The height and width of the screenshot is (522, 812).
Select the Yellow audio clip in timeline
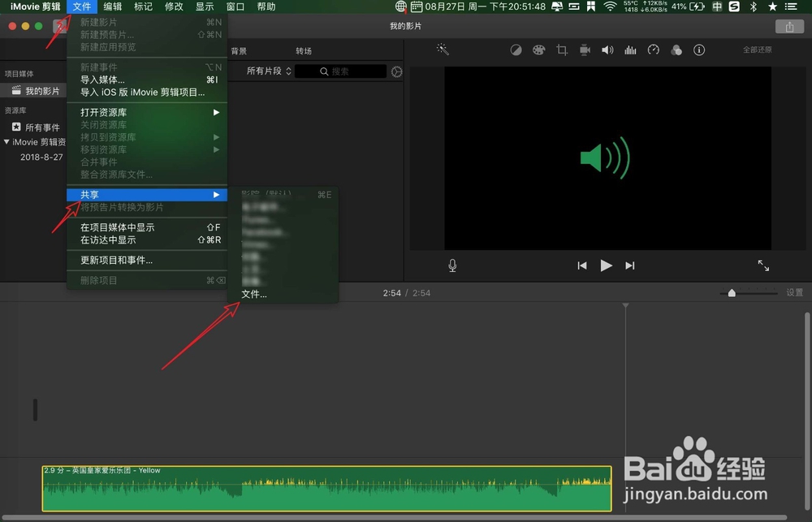(x=326, y=489)
